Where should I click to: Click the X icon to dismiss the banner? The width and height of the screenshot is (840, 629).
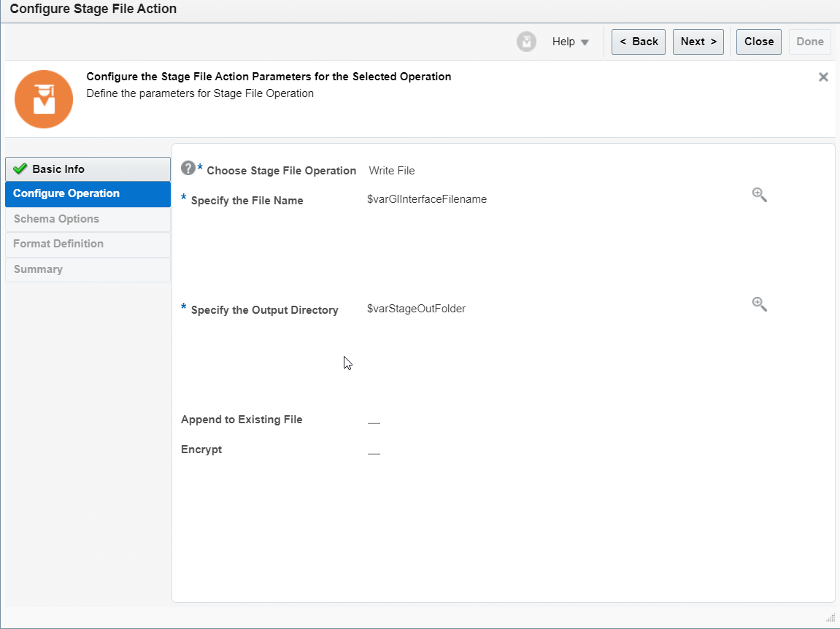click(x=823, y=77)
